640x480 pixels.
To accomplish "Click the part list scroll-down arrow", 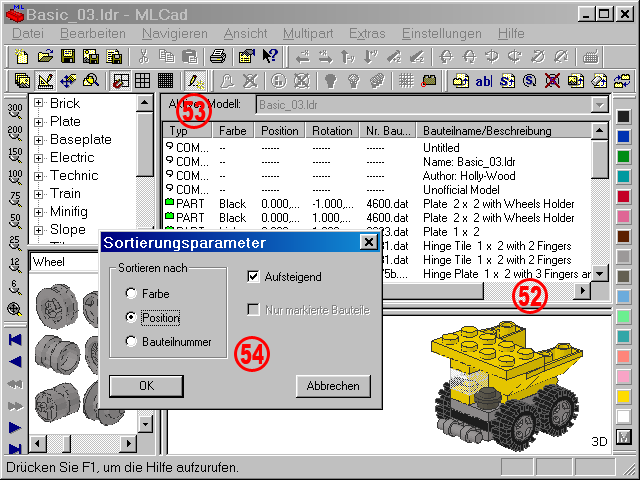I will tap(599, 273).
